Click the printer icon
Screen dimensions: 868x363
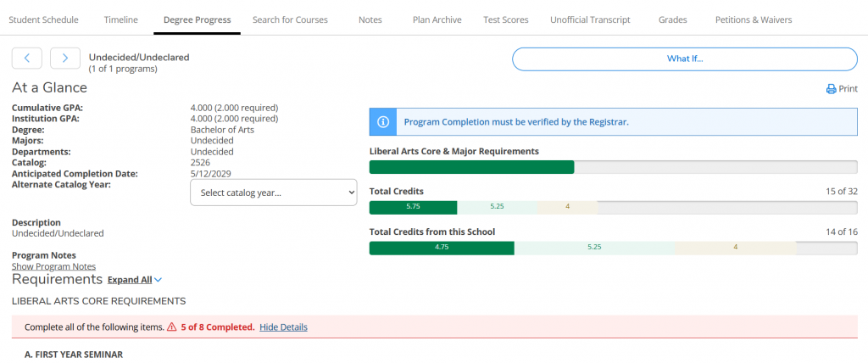point(831,89)
